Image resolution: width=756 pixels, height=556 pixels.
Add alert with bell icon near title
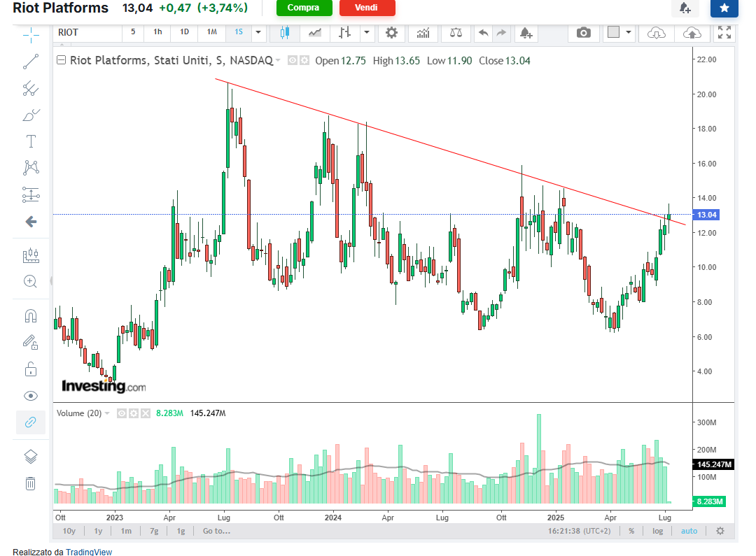click(x=685, y=8)
